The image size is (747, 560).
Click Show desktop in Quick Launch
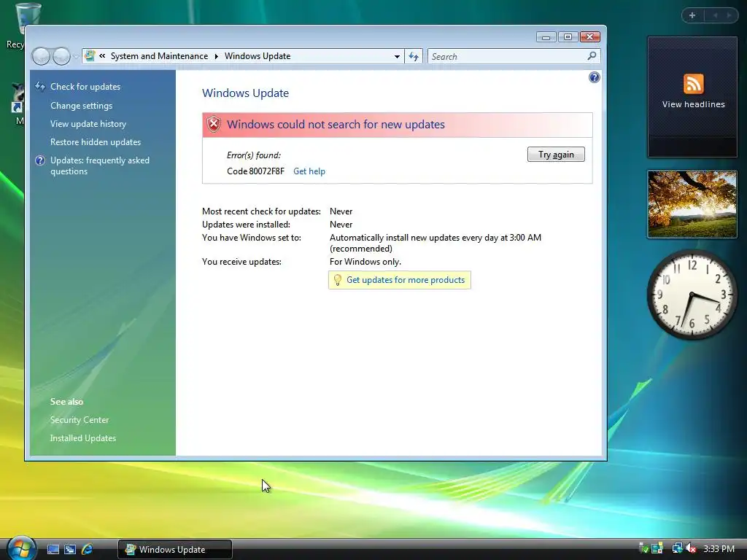tap(53, 549)
